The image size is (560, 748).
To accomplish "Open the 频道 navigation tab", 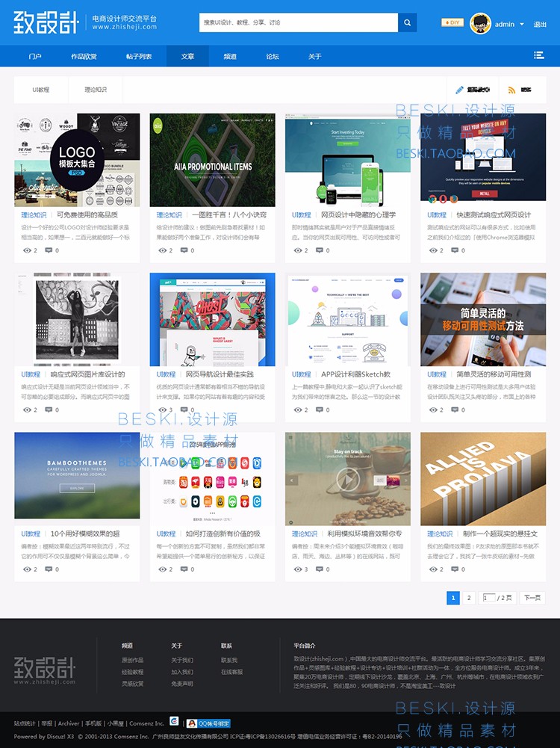I will click(230, 56).
